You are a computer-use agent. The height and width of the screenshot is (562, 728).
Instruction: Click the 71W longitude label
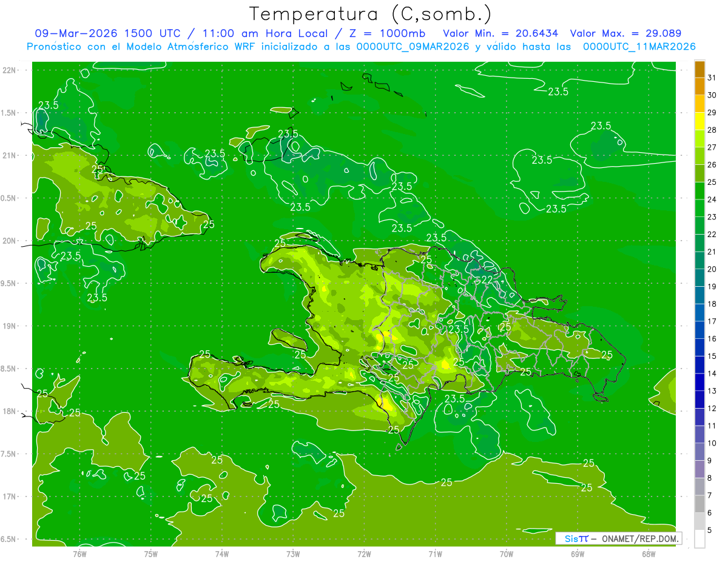pos(435,554)
